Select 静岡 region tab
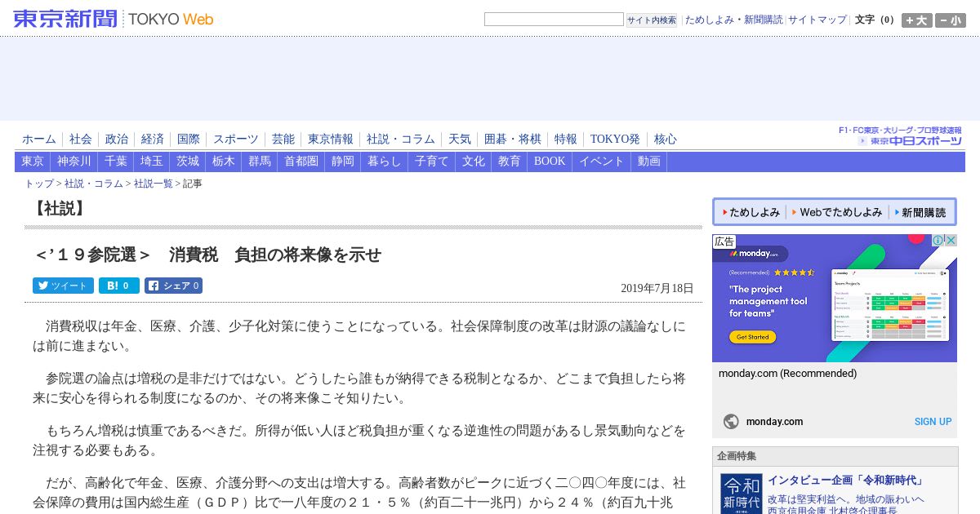 pyautogui.click(x=343, y=162)
